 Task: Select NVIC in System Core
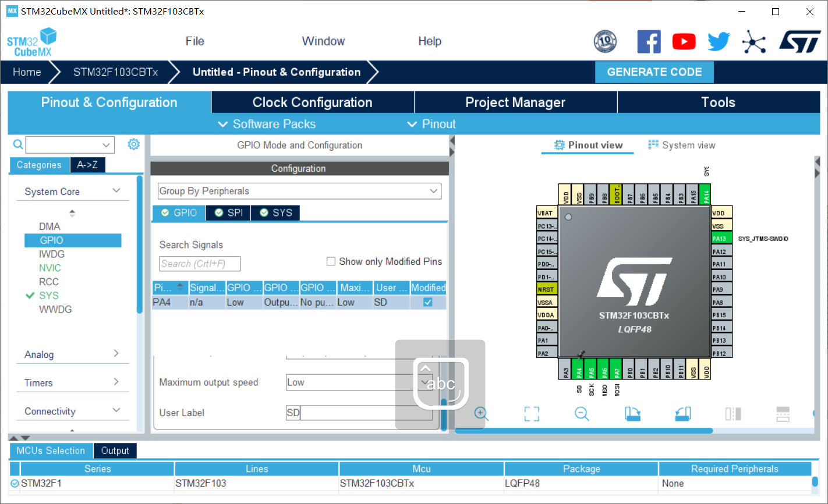point(50,268)
